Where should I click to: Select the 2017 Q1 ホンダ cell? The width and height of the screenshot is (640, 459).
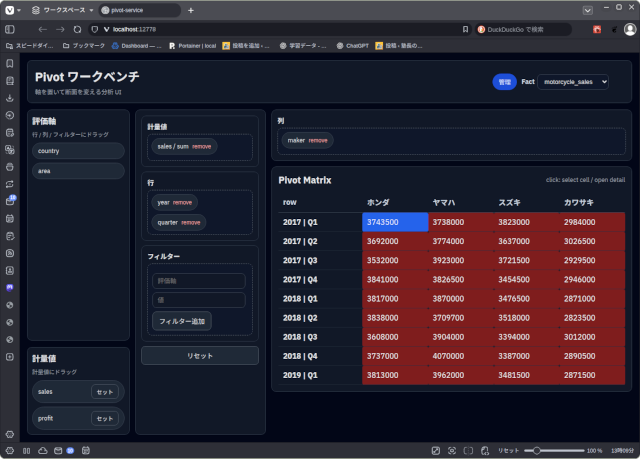[x=394, y=222]
